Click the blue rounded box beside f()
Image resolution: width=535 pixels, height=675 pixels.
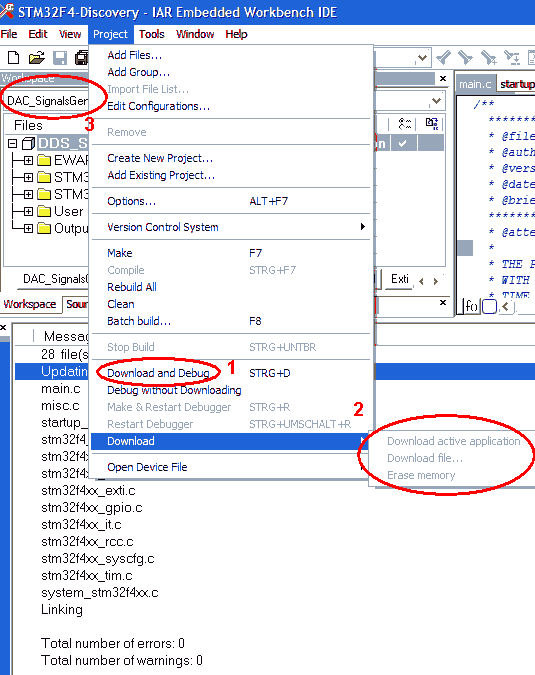click(489, 307)
